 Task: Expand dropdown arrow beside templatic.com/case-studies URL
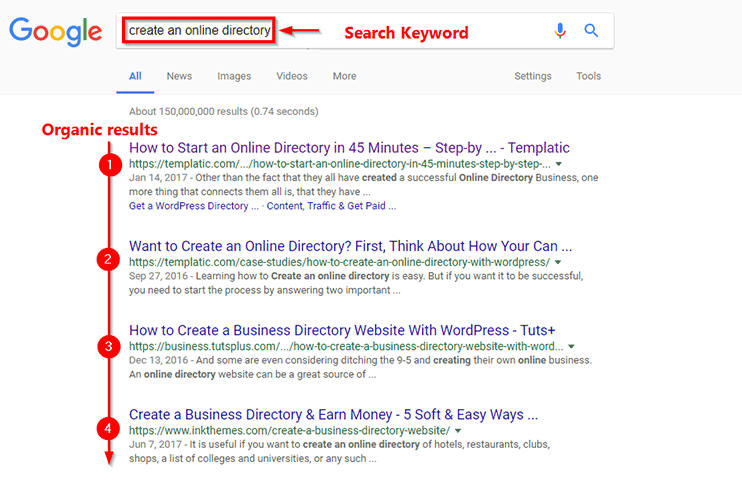point(558,262)
